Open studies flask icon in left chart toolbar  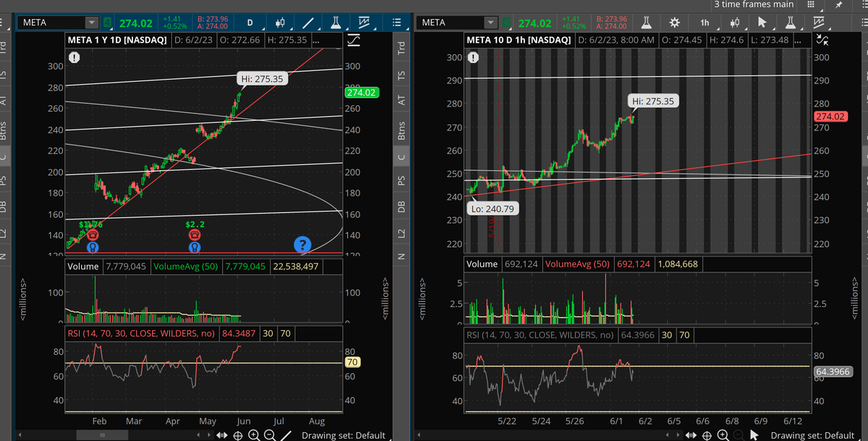[336, 22]
